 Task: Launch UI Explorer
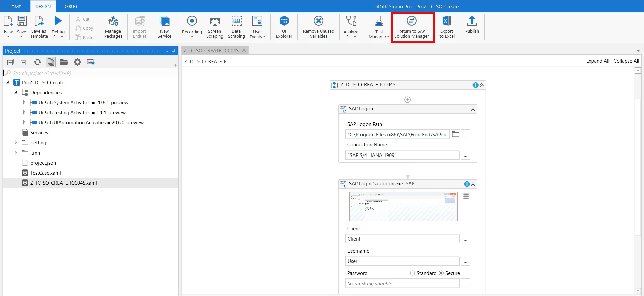click(x=284, y=27)
